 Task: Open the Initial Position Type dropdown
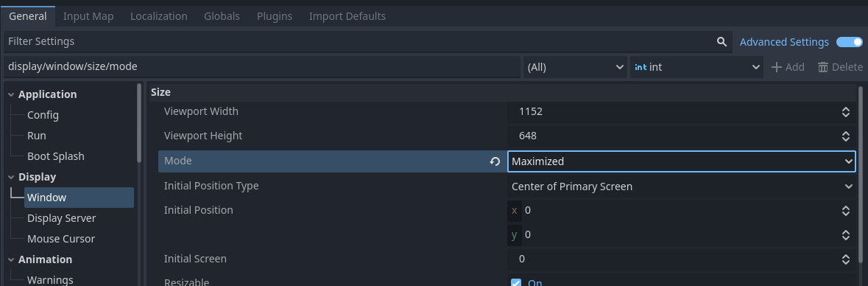682,186
